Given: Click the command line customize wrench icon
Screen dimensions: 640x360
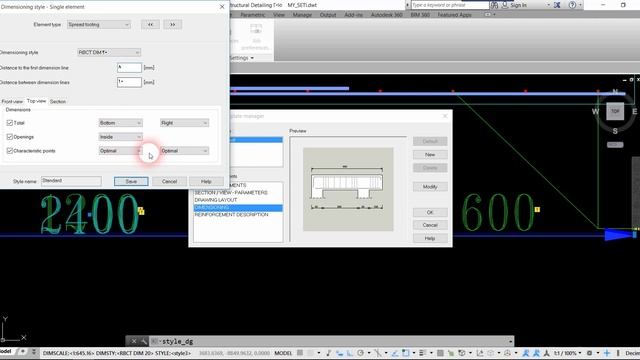Looking at the screenshot, I should click(x=144, y=341).
